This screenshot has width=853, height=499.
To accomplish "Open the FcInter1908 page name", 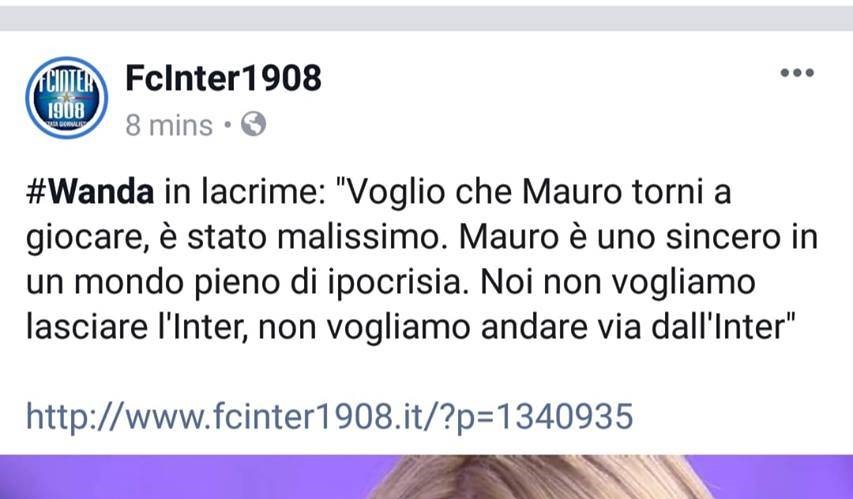I will (223, 78).
